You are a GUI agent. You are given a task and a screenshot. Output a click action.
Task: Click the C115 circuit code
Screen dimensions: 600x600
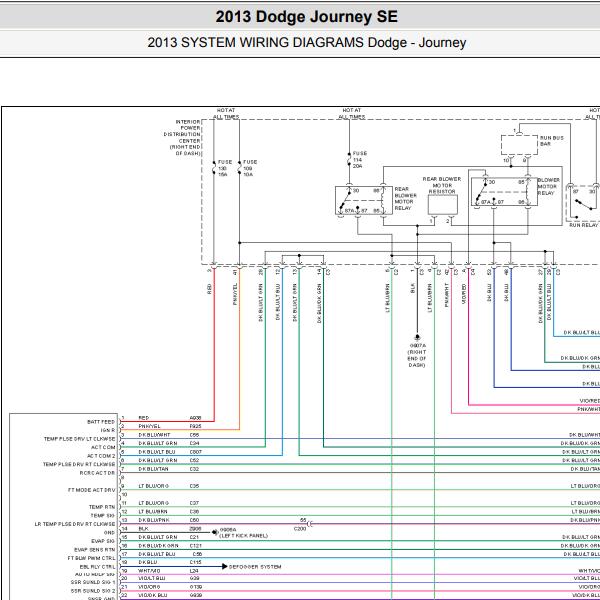pyautogui.click(x=196, y=562)
